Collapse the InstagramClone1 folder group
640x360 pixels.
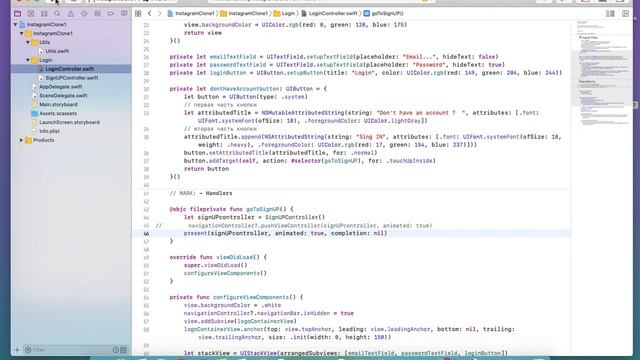pos(22,33)
